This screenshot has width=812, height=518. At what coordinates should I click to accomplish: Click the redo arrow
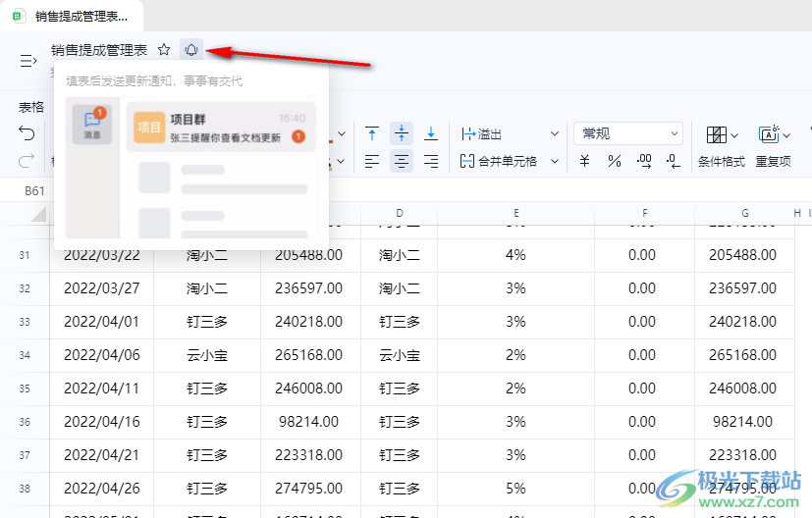pos(27,161)
